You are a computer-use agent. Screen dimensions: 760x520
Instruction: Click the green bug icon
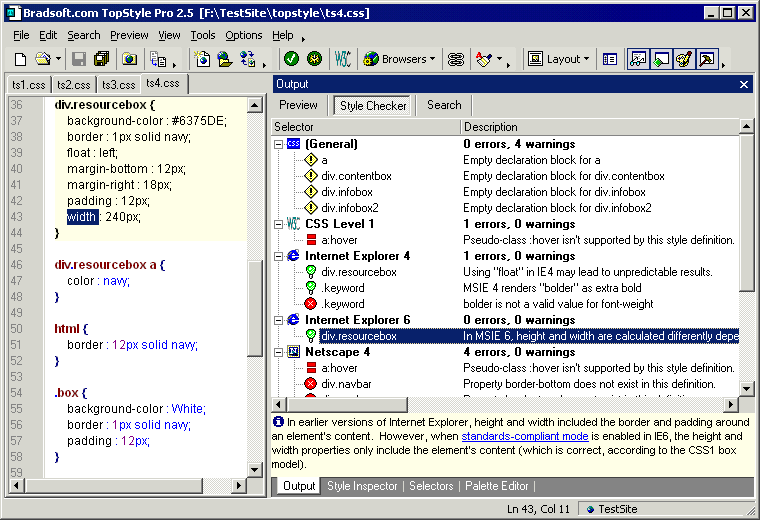tap(315, 59)
